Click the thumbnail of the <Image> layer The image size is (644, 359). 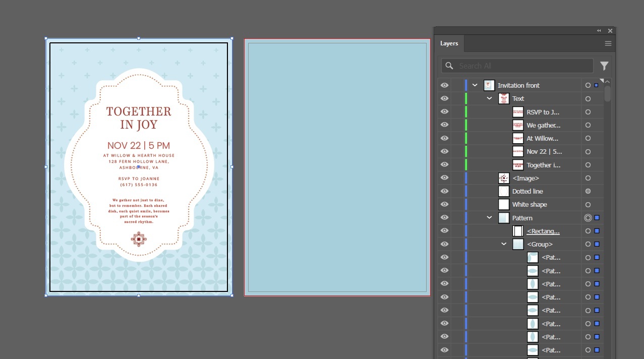click(503, 178)
